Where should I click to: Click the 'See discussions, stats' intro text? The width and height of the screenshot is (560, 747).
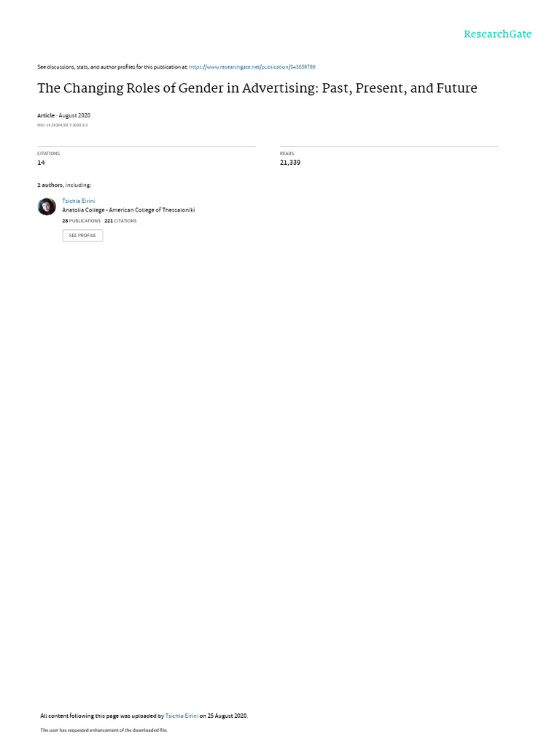[x=112, y=67]
